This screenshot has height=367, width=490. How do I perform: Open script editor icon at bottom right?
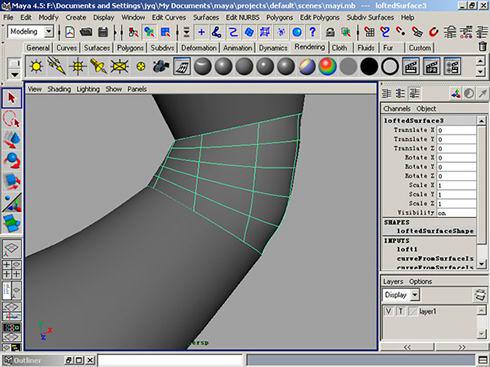483,360
